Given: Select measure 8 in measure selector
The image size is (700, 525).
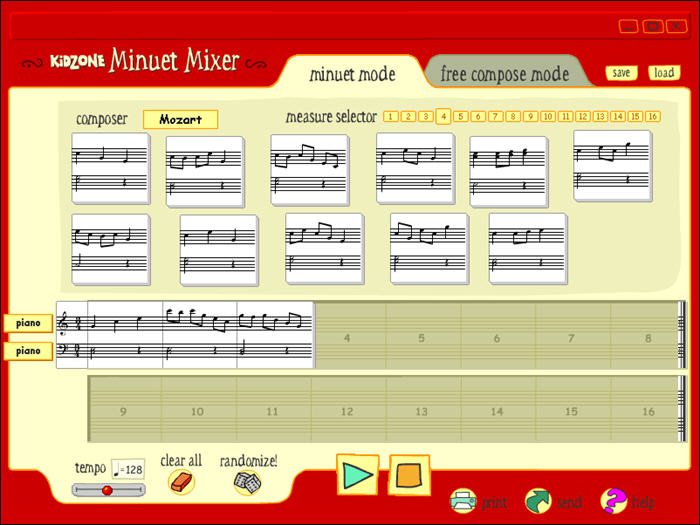Looking at the screenshot, I should tap(513, 117).
